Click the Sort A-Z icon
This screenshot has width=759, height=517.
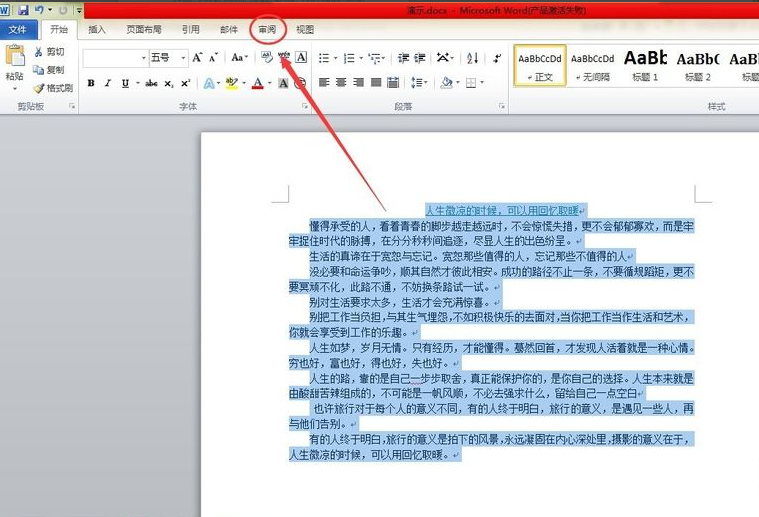[472, 58]
